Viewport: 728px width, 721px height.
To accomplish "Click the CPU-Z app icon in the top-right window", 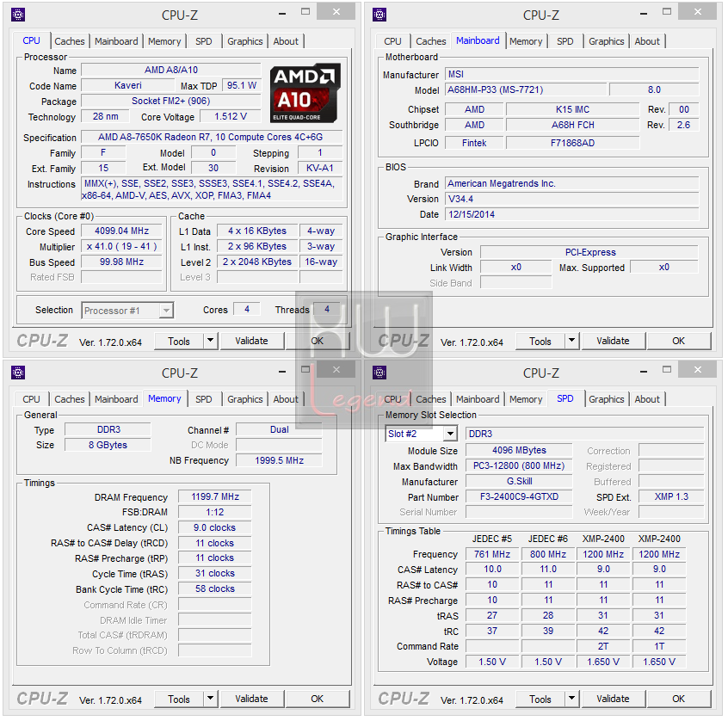I will pyautogui.click(x=379, y=15).
